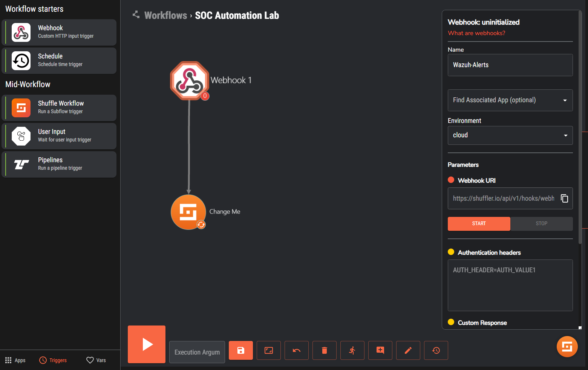588x370 pixels.
Task: Switch to the Vars tab
Action: [x=96, y=360]
